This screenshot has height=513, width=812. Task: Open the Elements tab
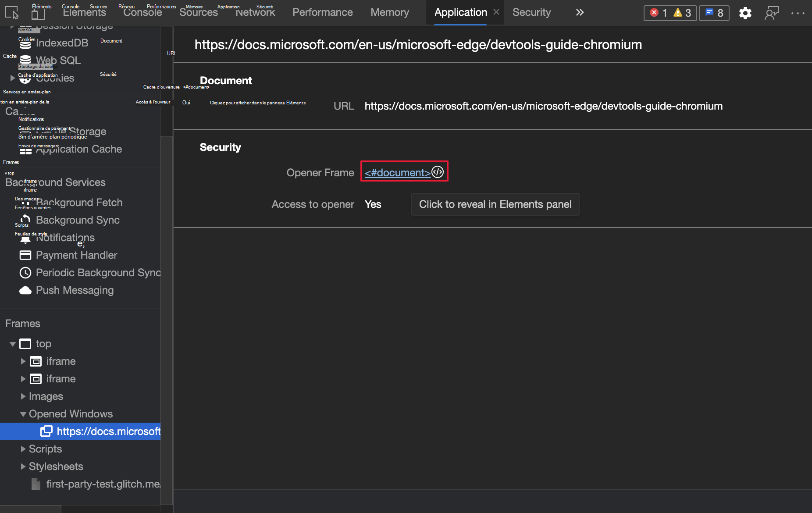pos(84,12)
